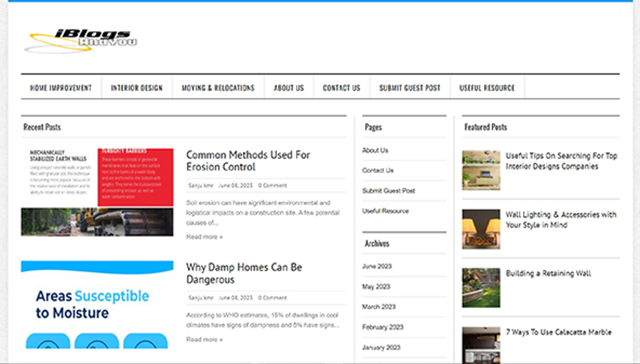Open the Interior Design menu item

(x=137, y=88)
